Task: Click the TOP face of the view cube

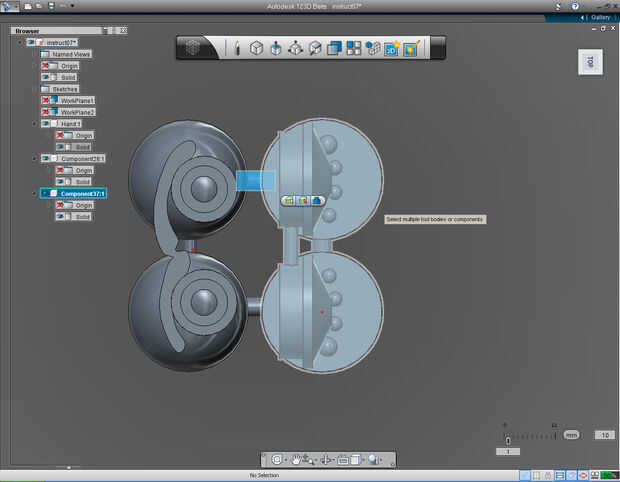Action: click(x=590, y=62)
